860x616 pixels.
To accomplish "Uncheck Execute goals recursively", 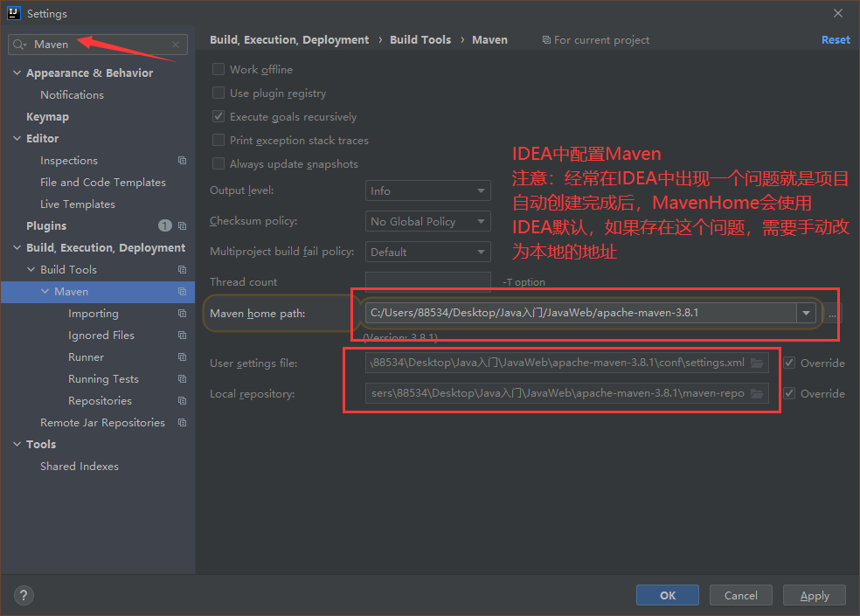I will (218, 116).
